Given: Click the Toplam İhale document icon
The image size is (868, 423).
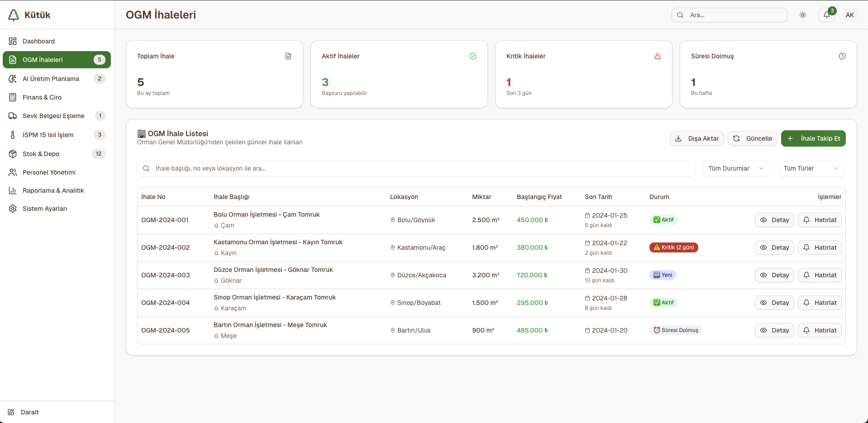Looking at the screenshot, I should [288, 56].
